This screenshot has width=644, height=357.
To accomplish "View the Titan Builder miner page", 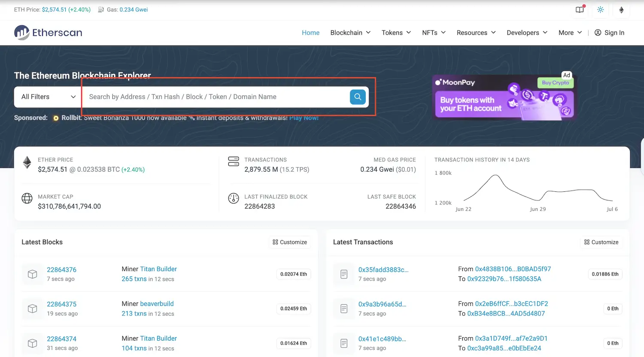I will click(158, 269).
